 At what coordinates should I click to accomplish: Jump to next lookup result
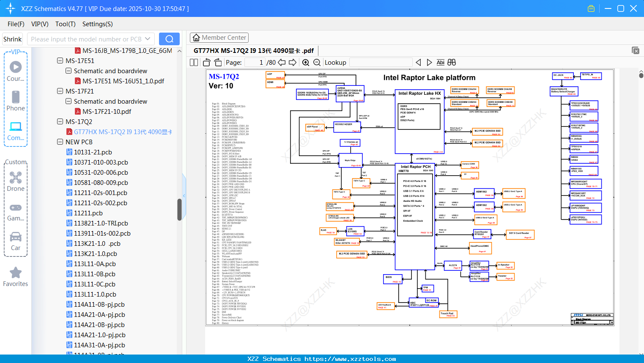(429, 63)
